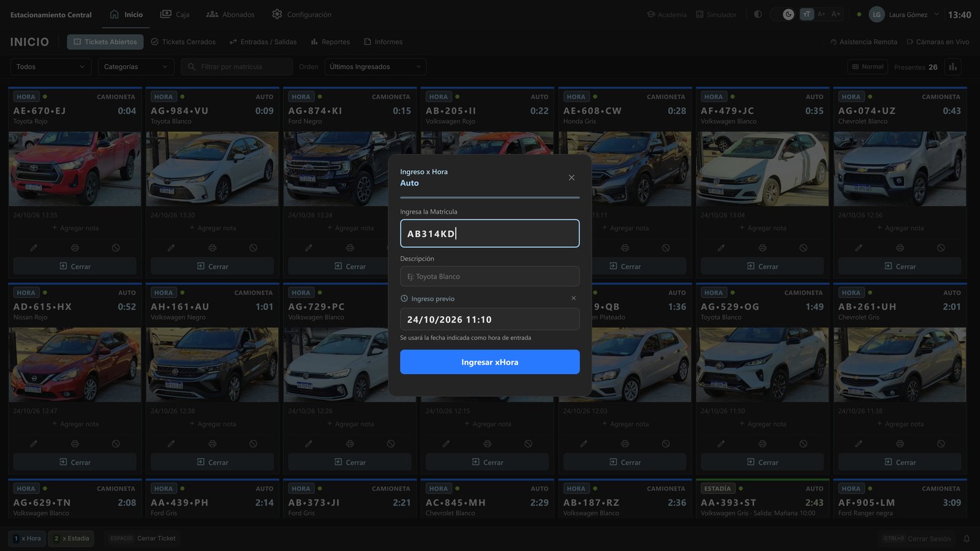Open notifications bell icon
Screen dimensions: 980x551
coord(967,539)
